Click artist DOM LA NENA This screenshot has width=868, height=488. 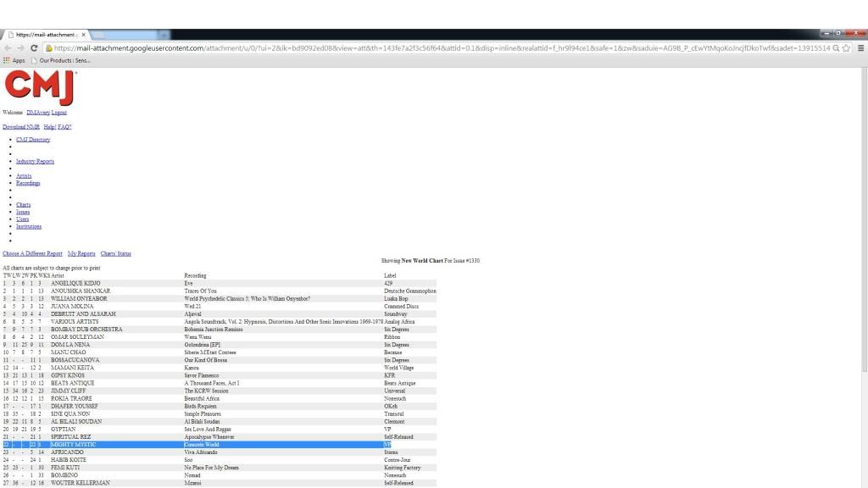(70, 345)
